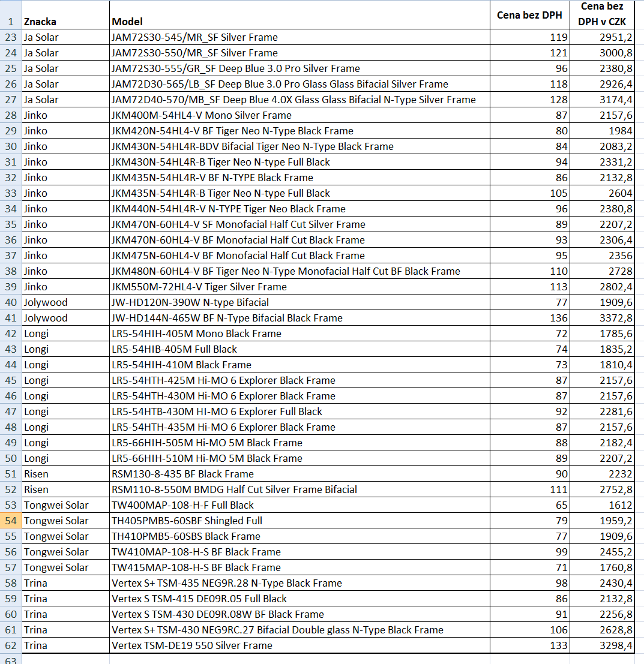Click cell JKM435N-54HL4R-V BF N-TYPE Black Frame

click(x=299, y=178)
